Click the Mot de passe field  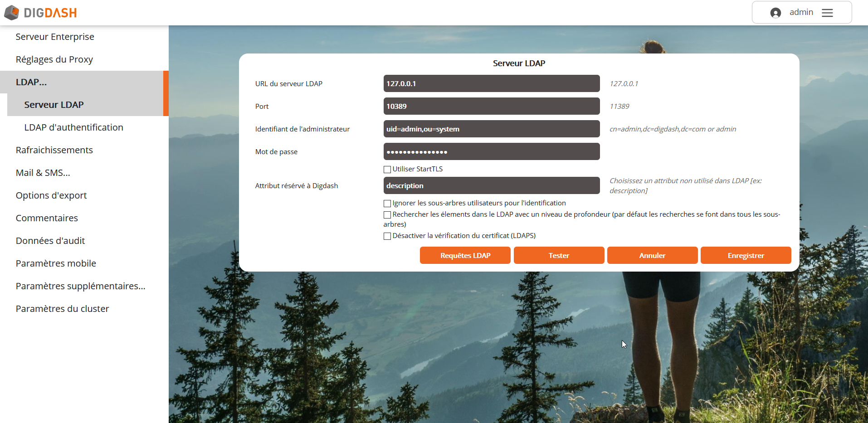(491, 151)
